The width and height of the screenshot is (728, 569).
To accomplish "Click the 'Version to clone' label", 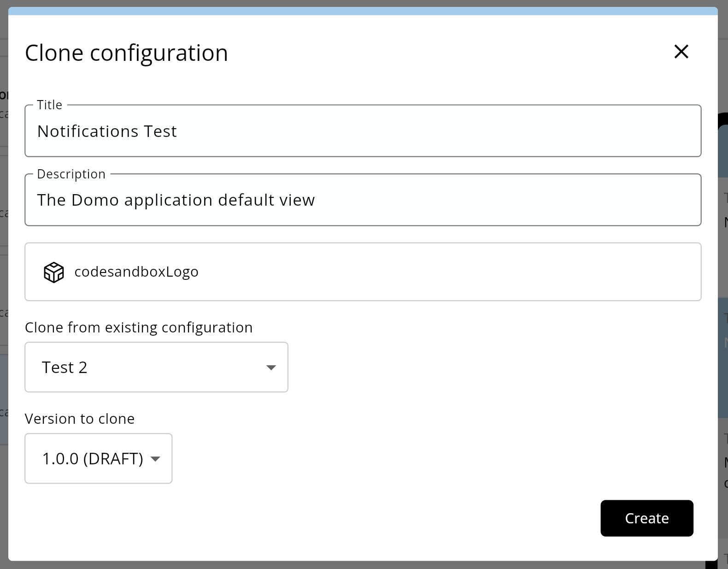I will click(x=80, y=419).
